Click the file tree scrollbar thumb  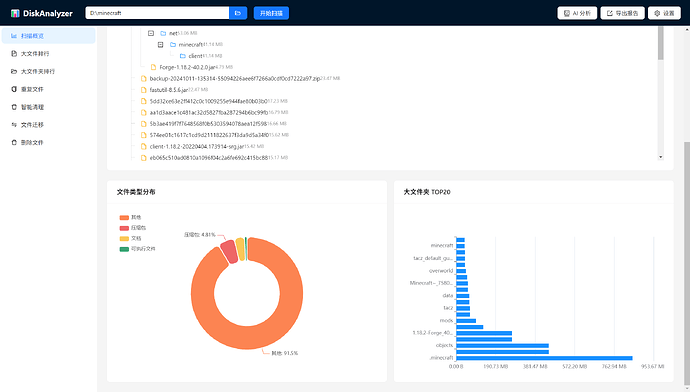click(x=661, y=43)
